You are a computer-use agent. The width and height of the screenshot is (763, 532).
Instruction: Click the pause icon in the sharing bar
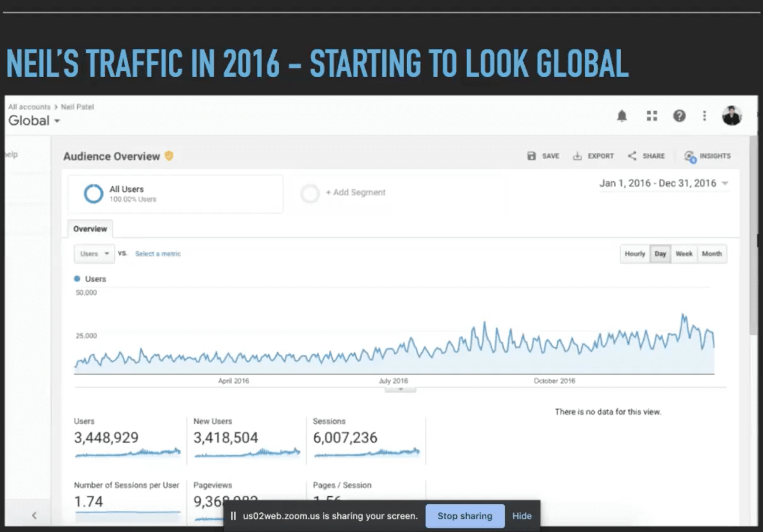(233, 516)
